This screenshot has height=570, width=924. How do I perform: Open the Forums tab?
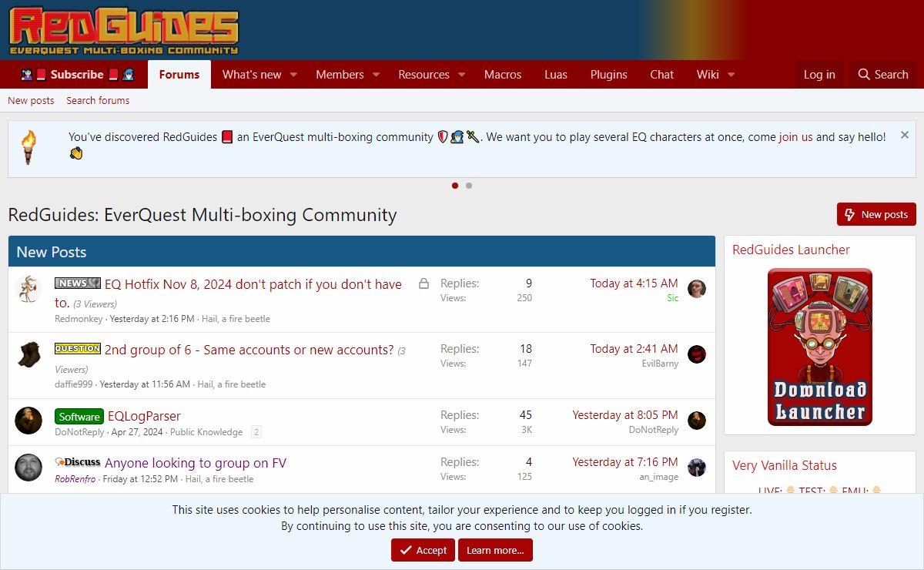pos(179,75)
